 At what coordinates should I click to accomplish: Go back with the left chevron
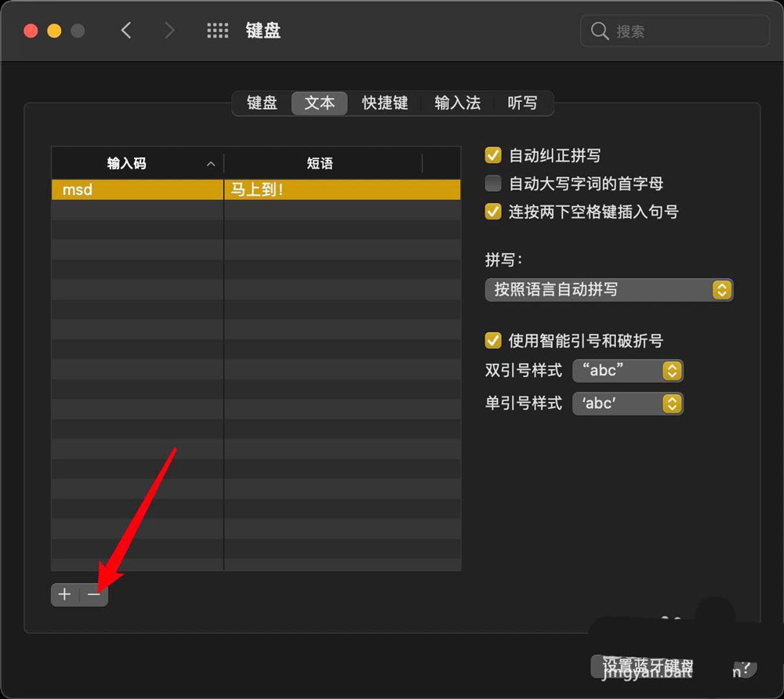pyautogui.click(x=126, y=31)
